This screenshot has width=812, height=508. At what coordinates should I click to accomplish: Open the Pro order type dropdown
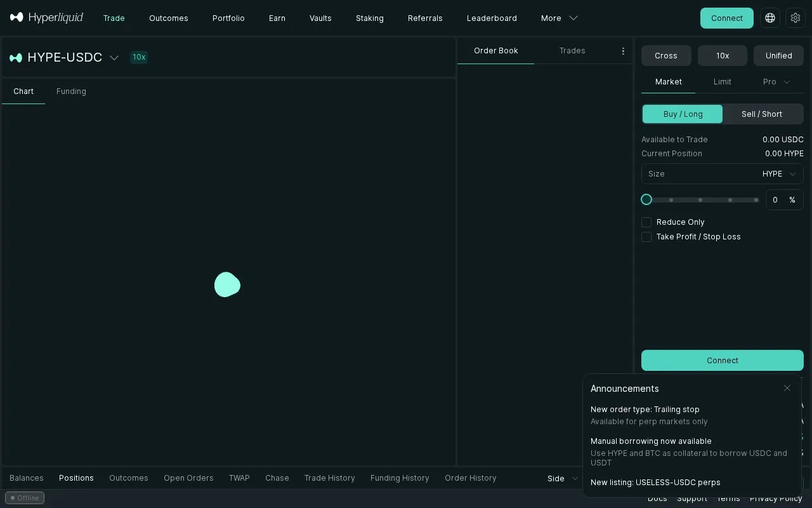click(776, 82)
